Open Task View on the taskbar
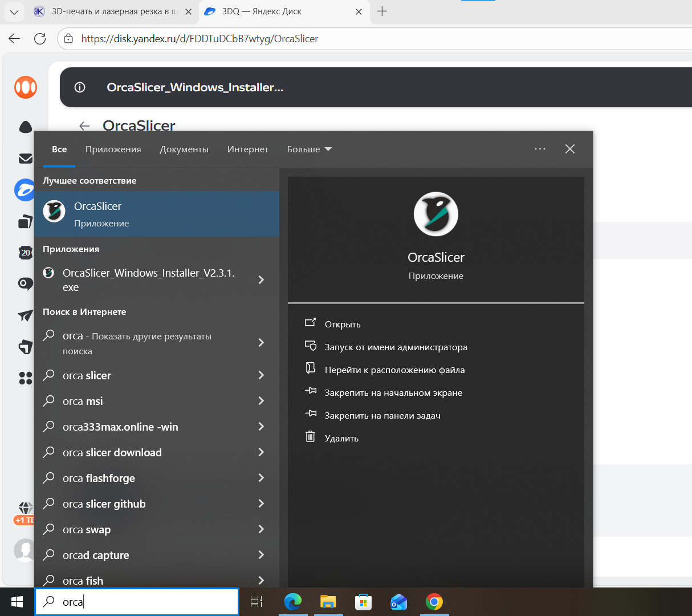Viewport: 692px width, 616px height. [257, 602]
